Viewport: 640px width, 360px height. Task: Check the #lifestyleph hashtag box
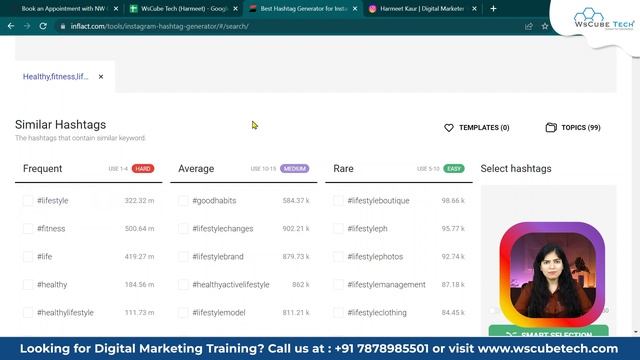338,229
